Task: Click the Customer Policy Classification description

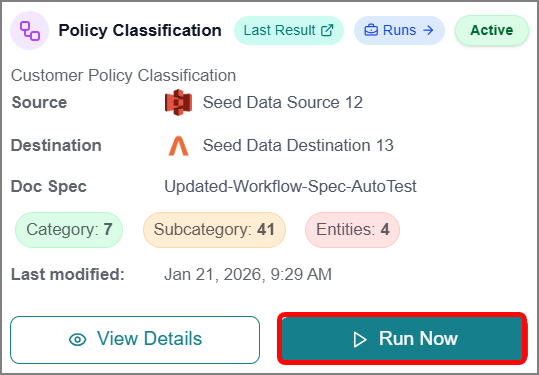Action: pos(123,75)
